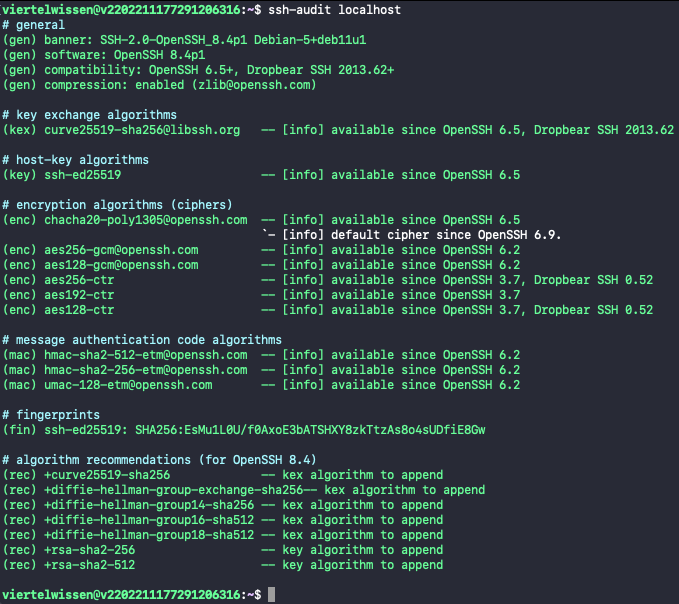Image resolution: width=679 pixels, height=604 pixels.
Task: Click 'Dropbear SSH 2013.62' in kex info
Action: pyautogui.click(x=604, y=130)
